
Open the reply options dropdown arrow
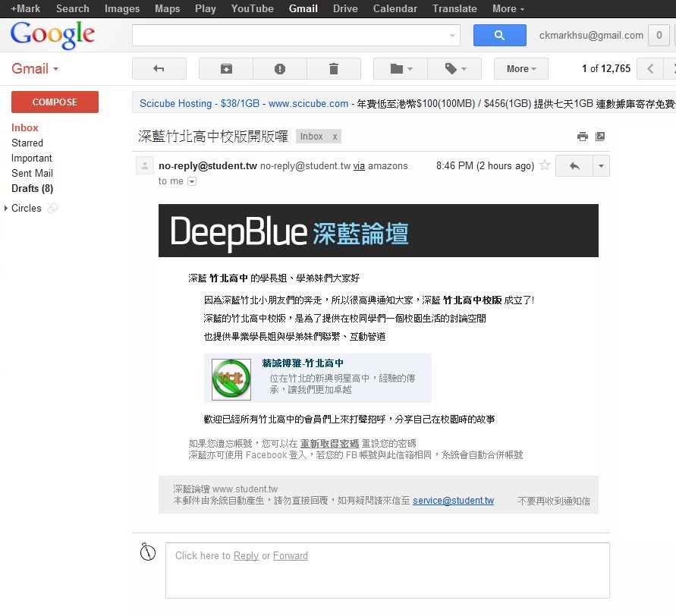coord(601,166)
